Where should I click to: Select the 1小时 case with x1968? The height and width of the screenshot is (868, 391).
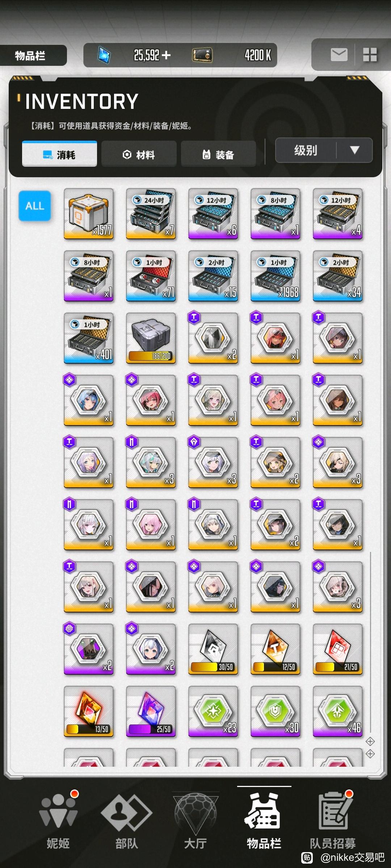pos(276,276)
